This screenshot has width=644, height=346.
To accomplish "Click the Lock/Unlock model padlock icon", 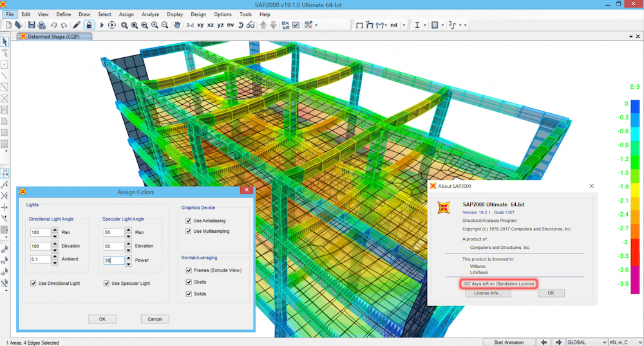I will pos(89,25).
